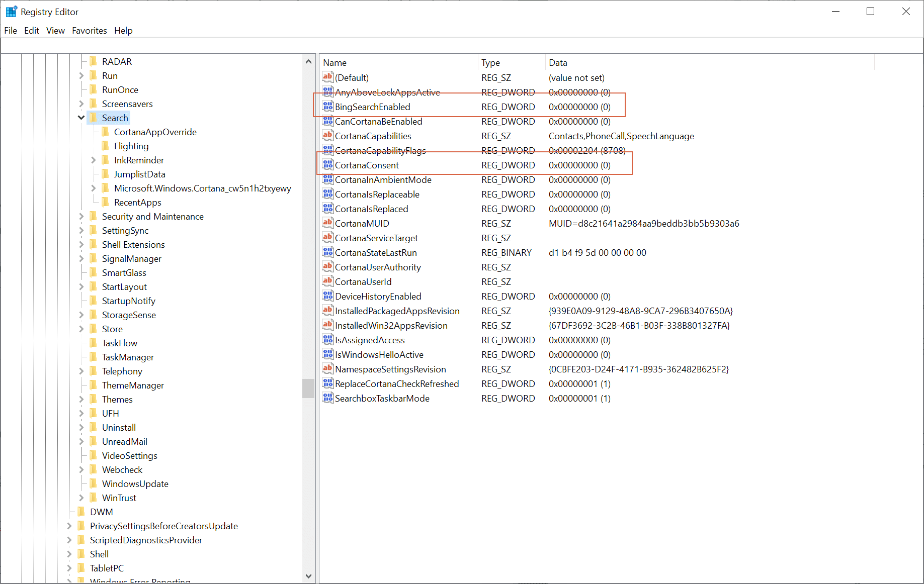Click the SearchboxTaskbarMode DWORD icon
The width and height of the screenshot is (924, 584).
click(x=328, y=398)
